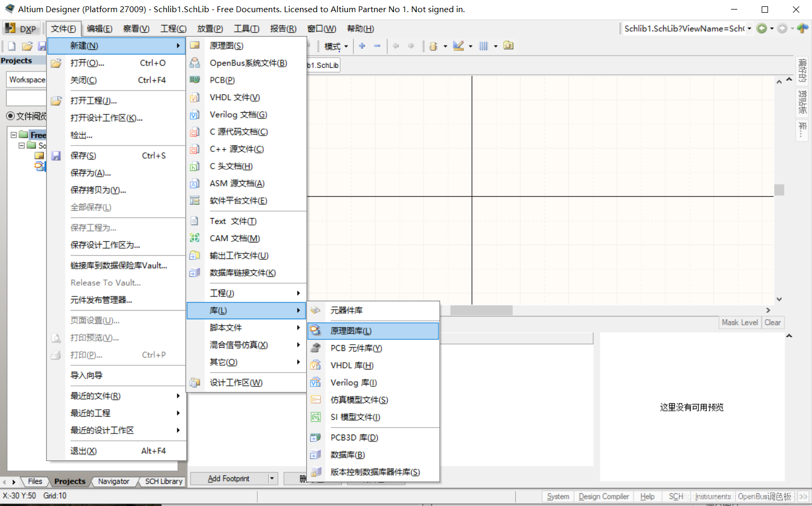The width and height of the screenshot is (812, 506).
Task: Click the scroll right arrow under canvas
Action: click(769, 310)
